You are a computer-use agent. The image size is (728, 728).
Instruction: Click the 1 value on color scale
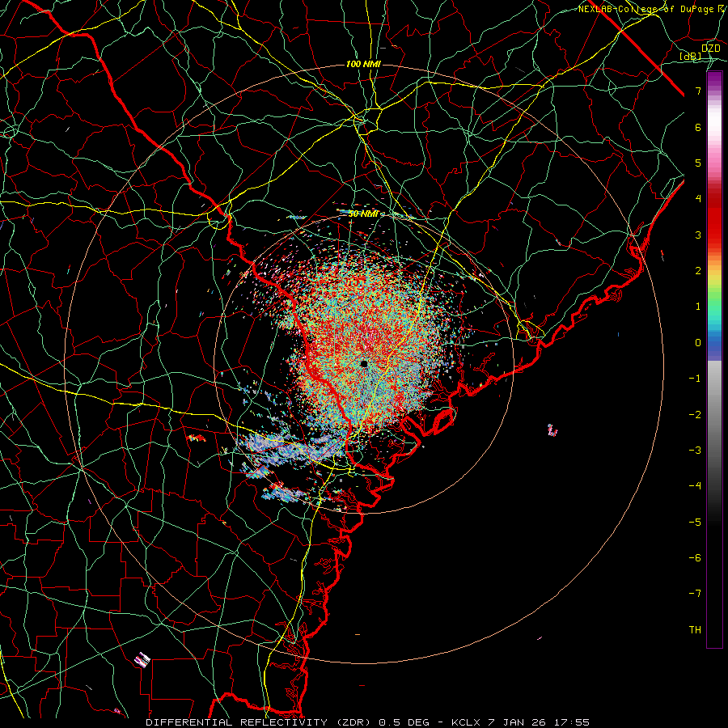(698, 307)
